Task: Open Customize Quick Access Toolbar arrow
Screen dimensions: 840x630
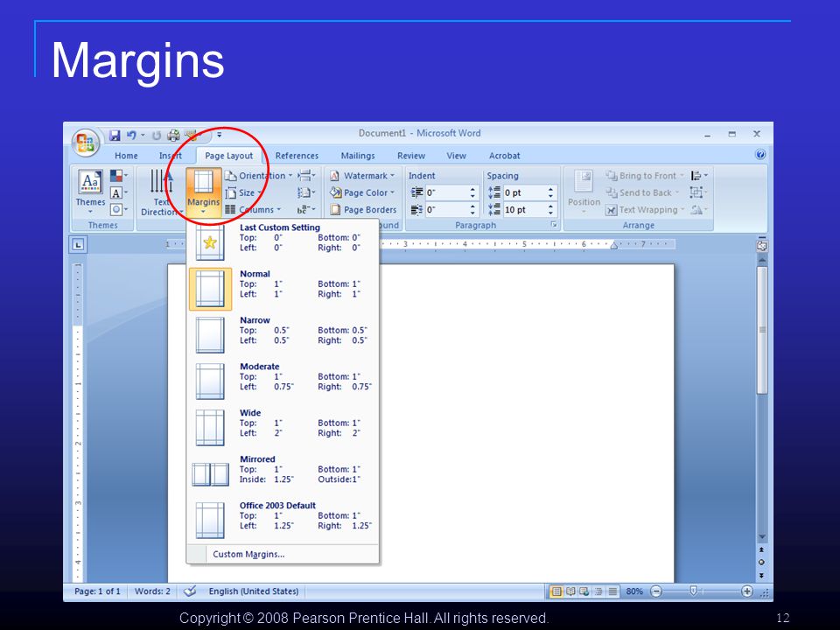Action: click(219, 135)
